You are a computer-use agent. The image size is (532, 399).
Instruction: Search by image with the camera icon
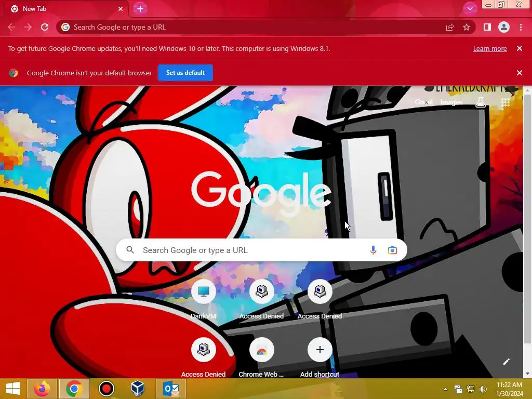392,250
